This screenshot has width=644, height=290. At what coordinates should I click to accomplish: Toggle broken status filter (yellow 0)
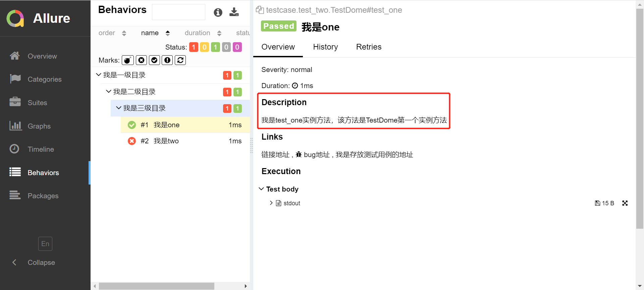(204, 47)
